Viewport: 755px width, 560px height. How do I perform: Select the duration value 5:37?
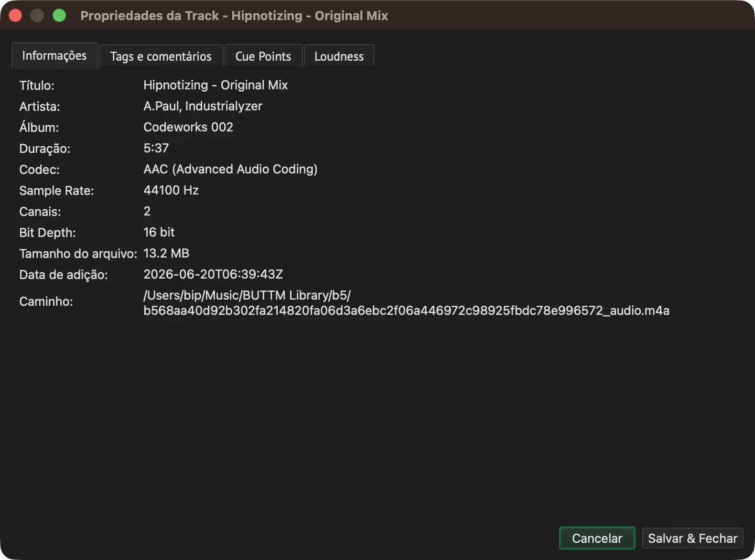[156, 148]
